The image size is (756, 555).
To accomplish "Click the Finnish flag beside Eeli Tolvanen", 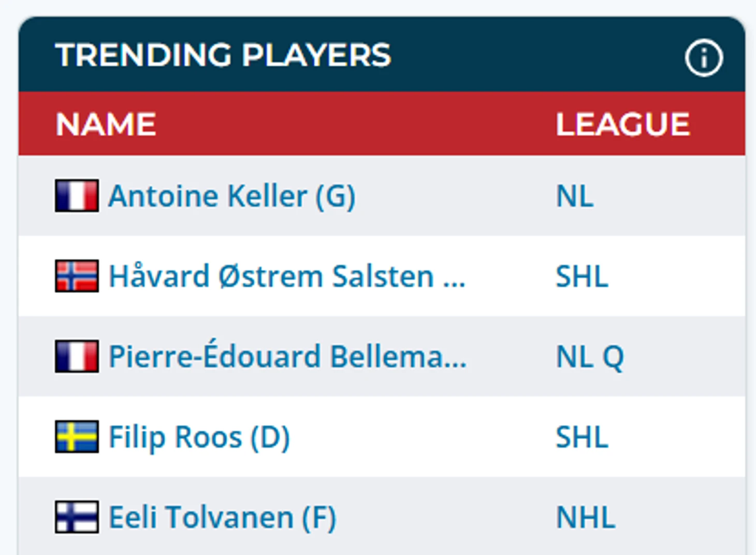I will [x=77, y=517].
